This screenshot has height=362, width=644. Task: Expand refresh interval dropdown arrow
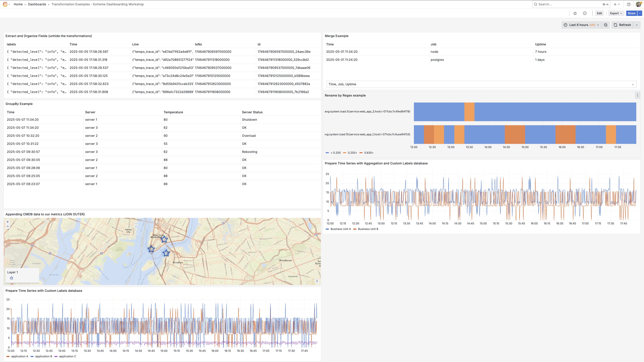click(x=636, y=25)
